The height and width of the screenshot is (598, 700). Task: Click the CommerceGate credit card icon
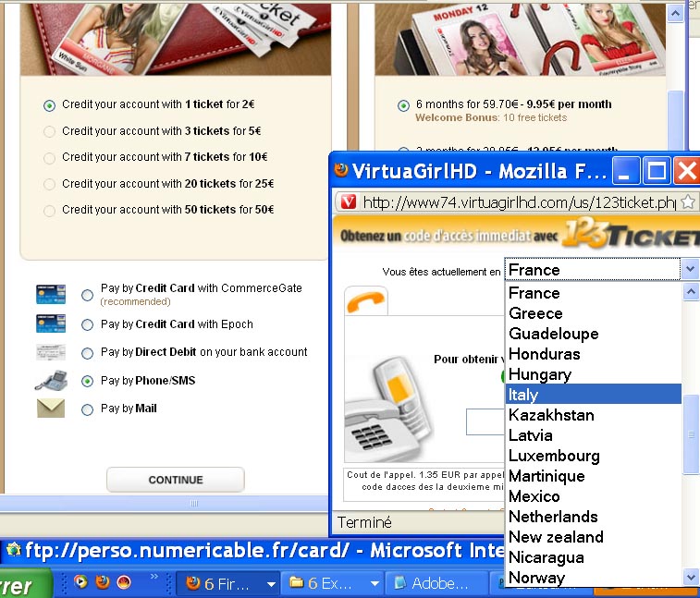(x=51, y=295)
